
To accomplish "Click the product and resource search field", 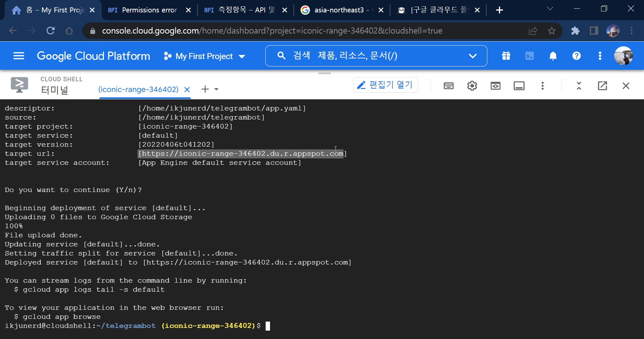I will point(376,56).
